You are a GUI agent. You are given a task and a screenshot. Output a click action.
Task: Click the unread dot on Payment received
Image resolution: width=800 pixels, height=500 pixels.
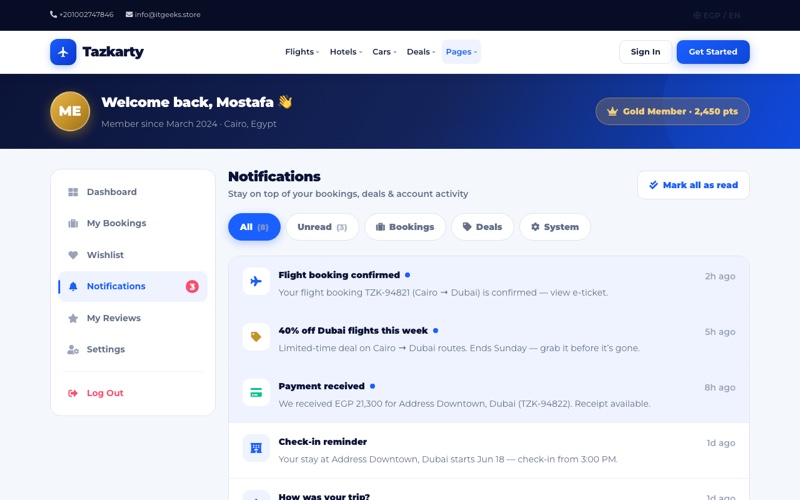(x=372, y=386)
